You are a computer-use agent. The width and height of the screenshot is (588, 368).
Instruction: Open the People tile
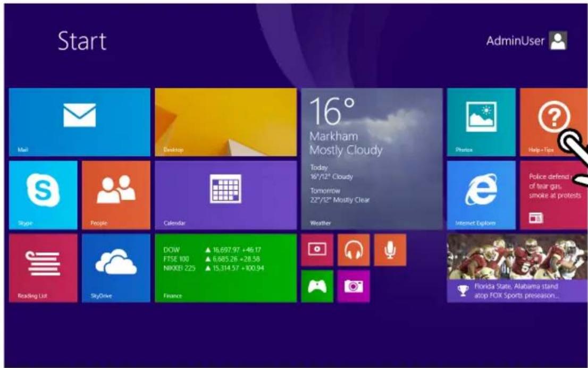116,195
